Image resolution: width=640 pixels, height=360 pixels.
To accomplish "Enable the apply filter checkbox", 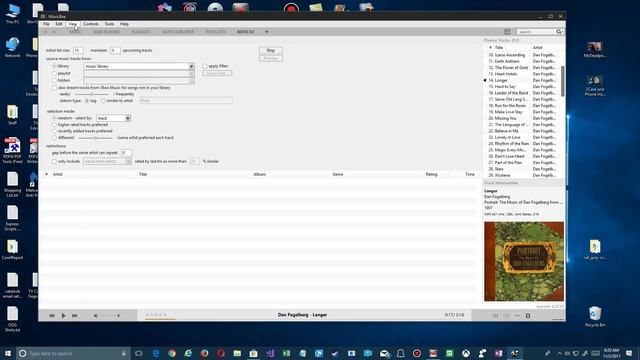I will [x=205, y=66].
